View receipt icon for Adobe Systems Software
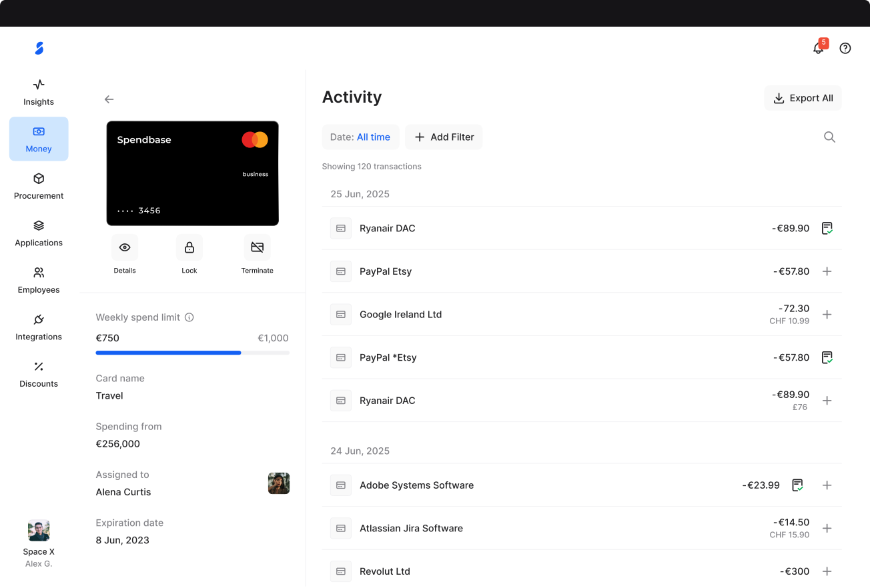Image resolution: width=870 pixels, height=588 pixels. (x=797, y=485)
